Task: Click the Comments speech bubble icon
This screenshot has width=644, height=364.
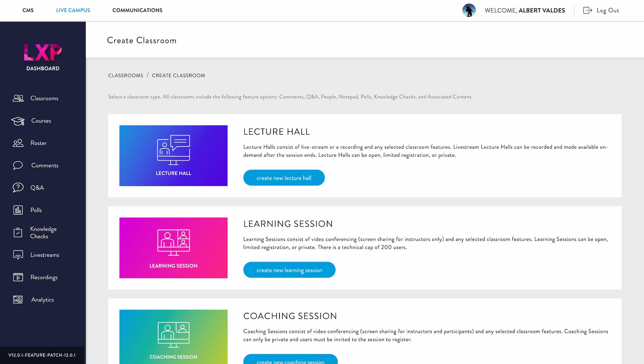Action: 18,165
